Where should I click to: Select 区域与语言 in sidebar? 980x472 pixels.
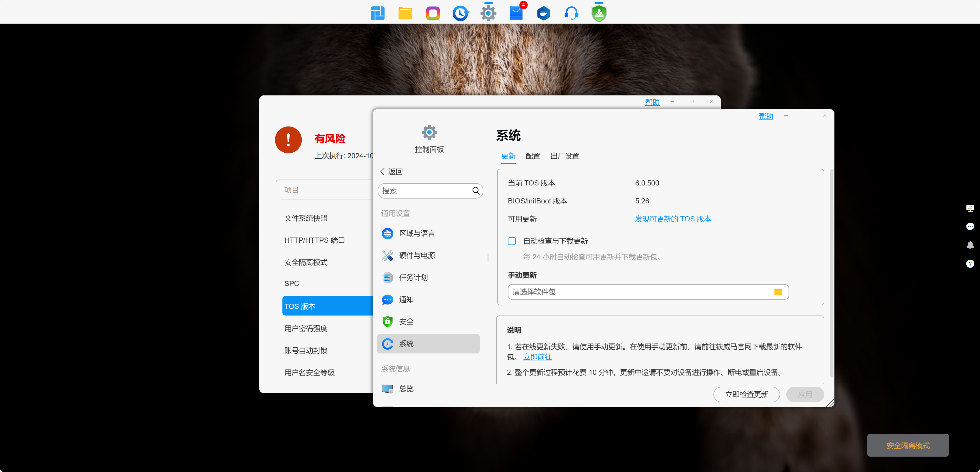[x=428, y=233]
